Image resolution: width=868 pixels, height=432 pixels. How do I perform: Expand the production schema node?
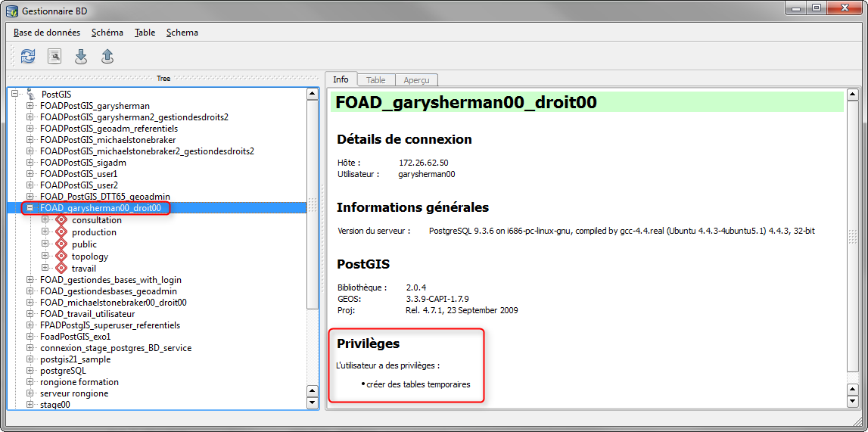[45, 232]
